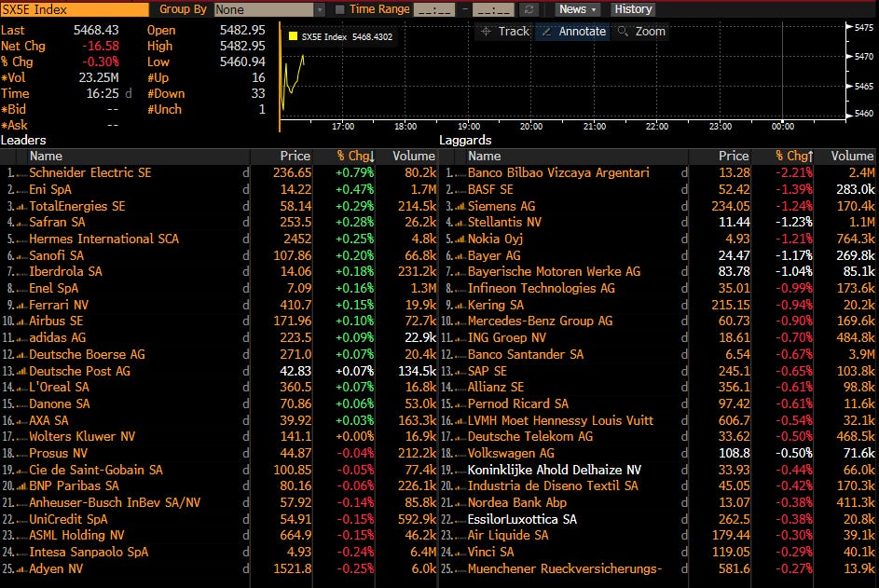Click the Last value 5468.43
This screenshot has height=588, width=879.
[x=96, y=30]
